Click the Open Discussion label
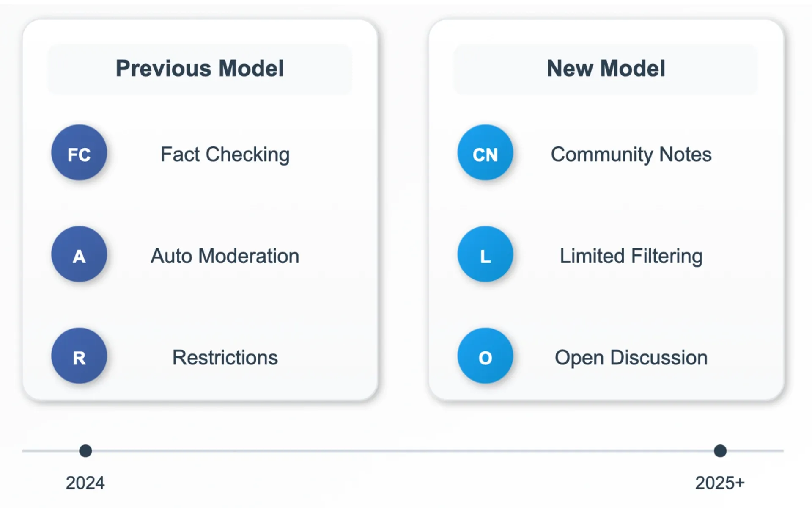The height and width of the screenshot is (508, 812). click(631, 357)
